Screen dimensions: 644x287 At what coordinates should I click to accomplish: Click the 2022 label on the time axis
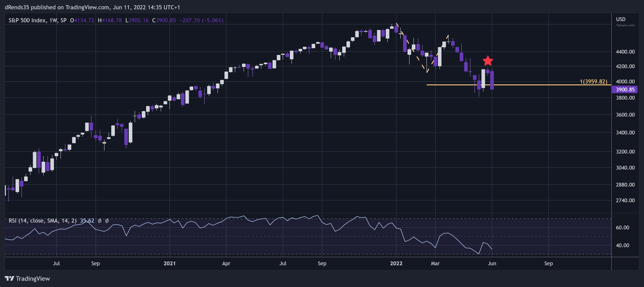[x=396, y=263]
